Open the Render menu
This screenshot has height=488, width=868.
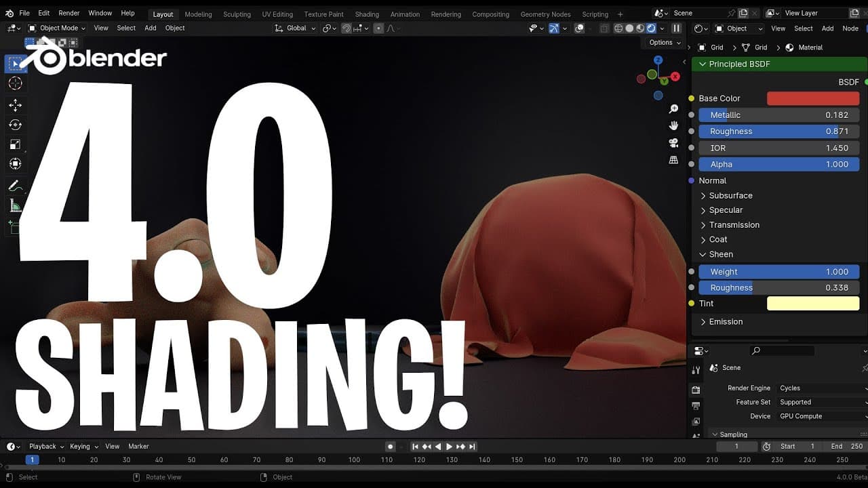click(69, 13)
